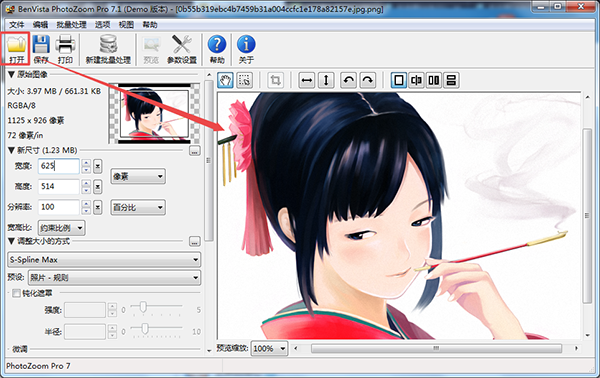Open 选项 menu
The height and width of the screenshot is (378, 600).
[103, 25]
